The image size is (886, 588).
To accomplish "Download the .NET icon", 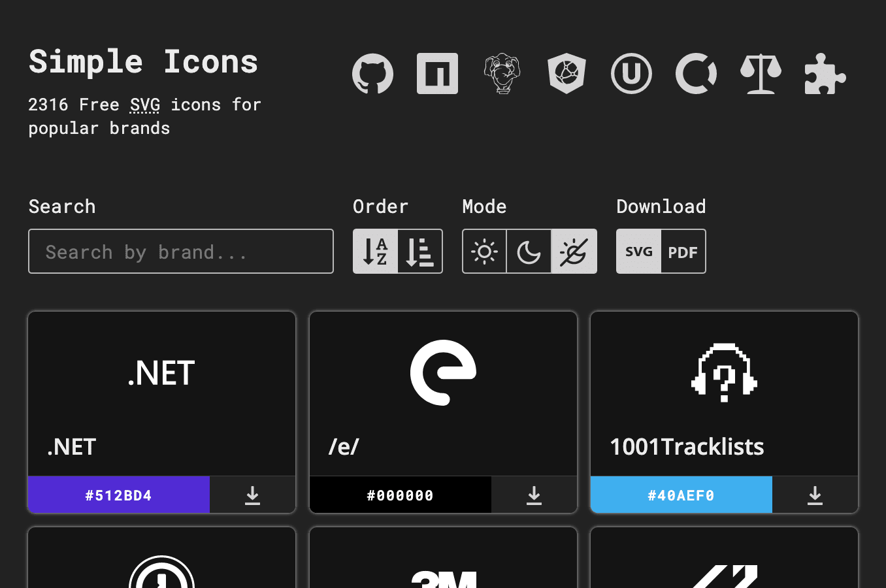I will click(x=252, y=495).
